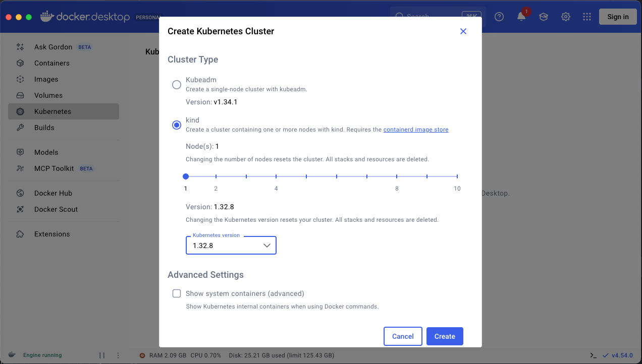Click the MCP Toolkit icon
The image size is (642, 364).
tap(20, 168)
